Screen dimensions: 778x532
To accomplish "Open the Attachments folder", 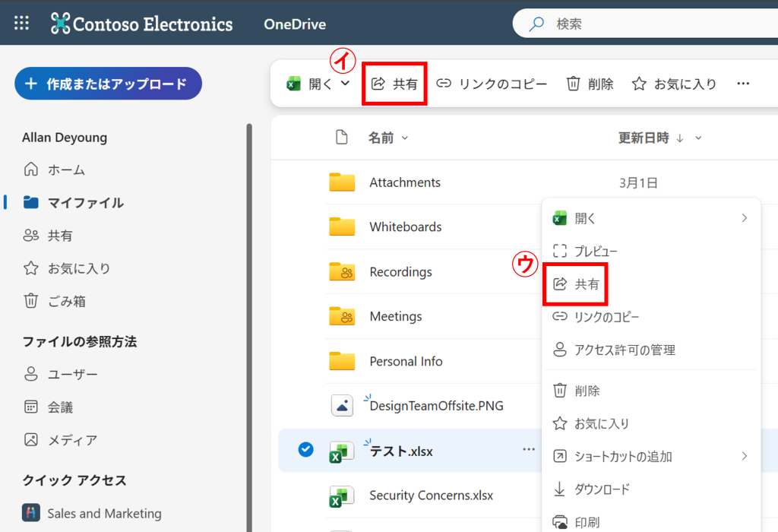I will (404, 182).
